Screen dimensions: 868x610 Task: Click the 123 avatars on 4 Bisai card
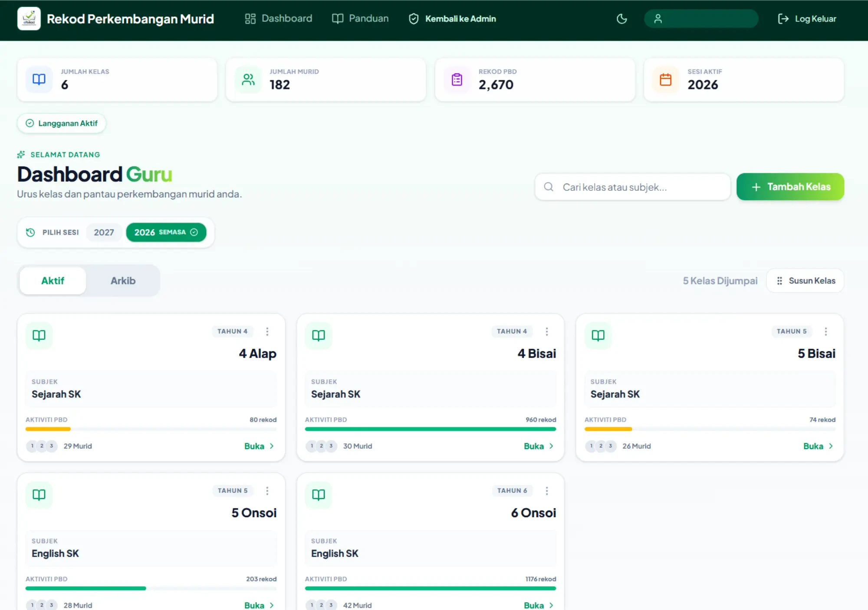pos(321,446)
